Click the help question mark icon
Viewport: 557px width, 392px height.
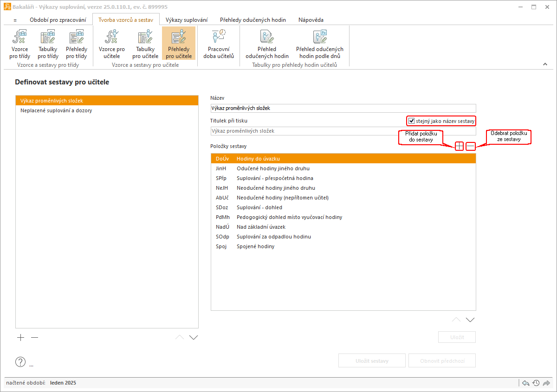point(20,362)
